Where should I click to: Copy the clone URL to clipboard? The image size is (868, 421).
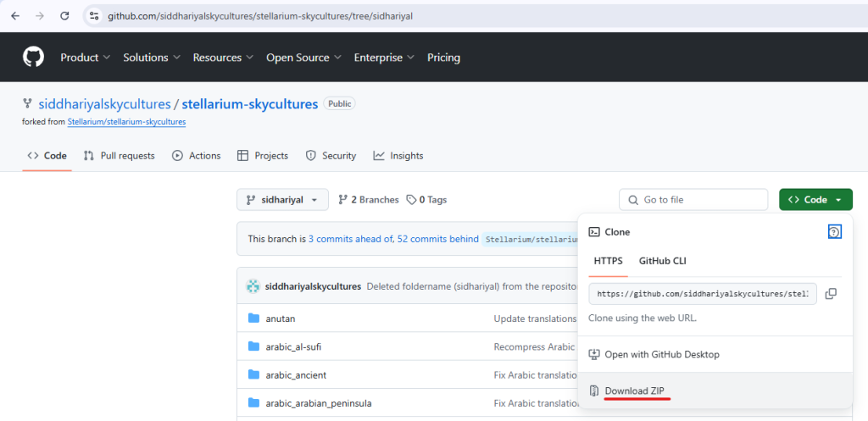[831, 294]
